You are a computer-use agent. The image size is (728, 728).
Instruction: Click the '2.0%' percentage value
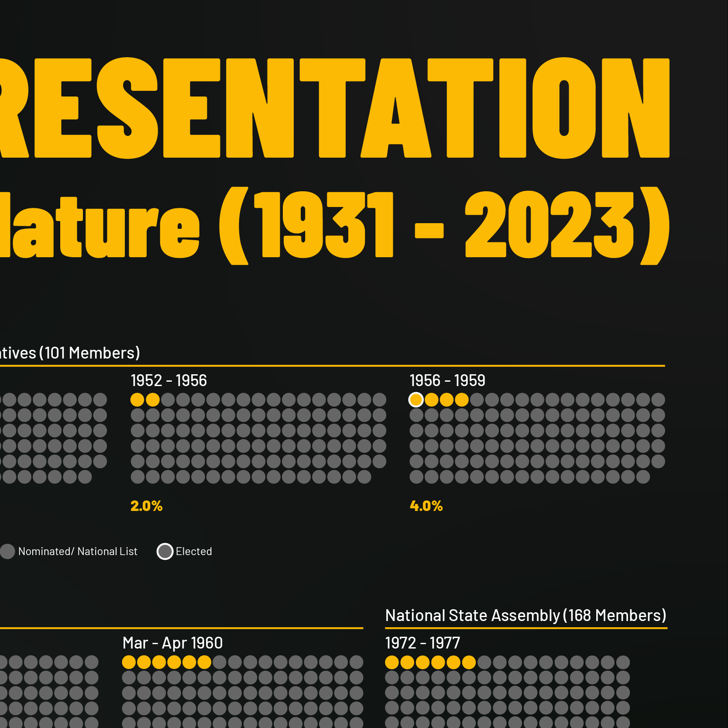click(x=146, y=506)
